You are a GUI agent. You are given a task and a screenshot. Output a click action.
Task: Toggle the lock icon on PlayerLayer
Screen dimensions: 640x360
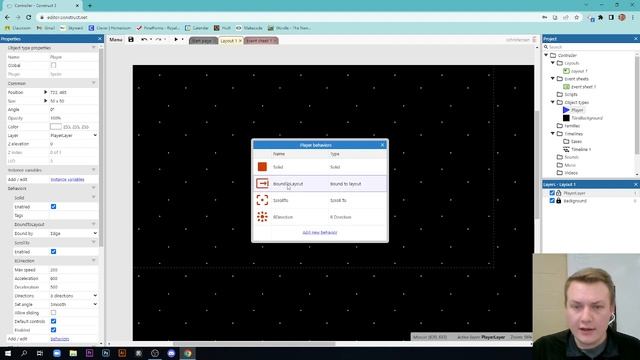pos(558,193)
